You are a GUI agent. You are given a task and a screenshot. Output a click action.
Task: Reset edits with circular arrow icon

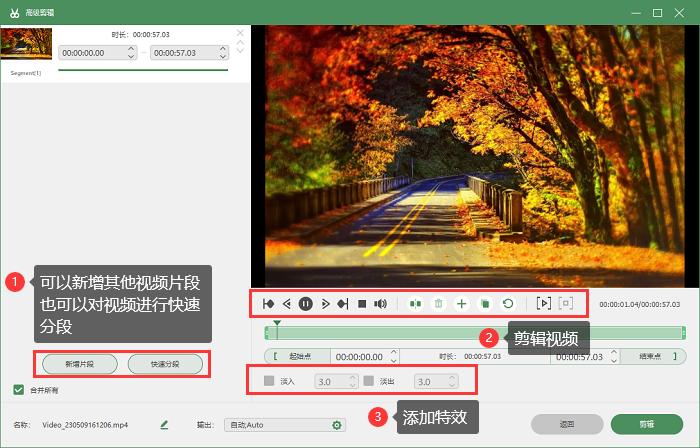tap(508, 304)
